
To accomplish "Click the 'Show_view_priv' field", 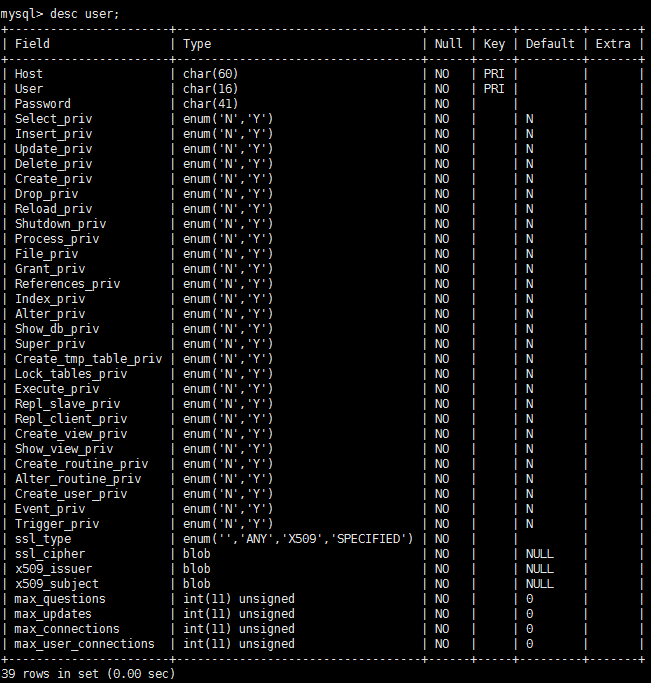I will tap(64, 449).
